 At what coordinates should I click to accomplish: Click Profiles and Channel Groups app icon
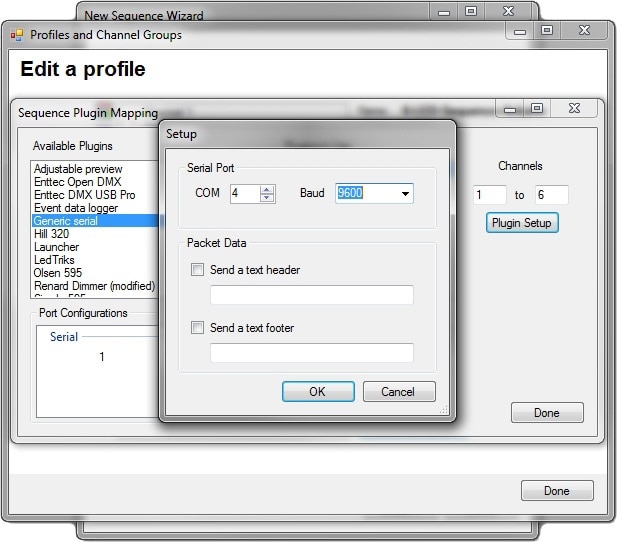click(x=17, y=35)
